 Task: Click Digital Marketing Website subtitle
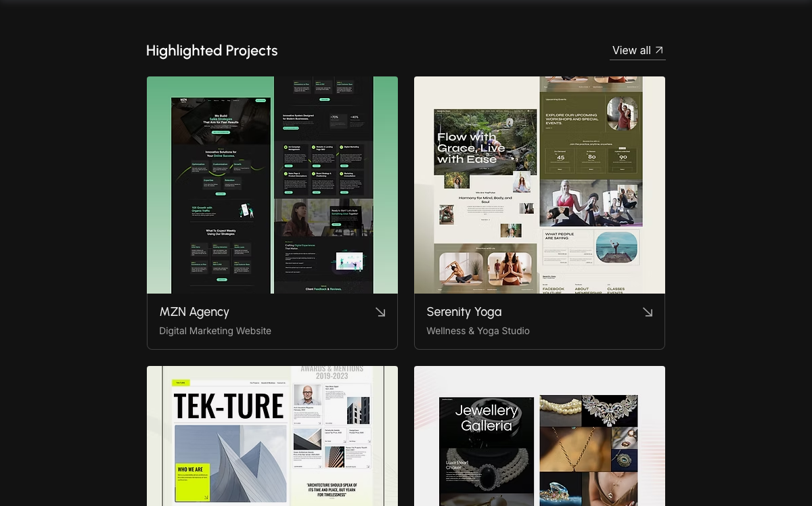[x=215, y=331]
